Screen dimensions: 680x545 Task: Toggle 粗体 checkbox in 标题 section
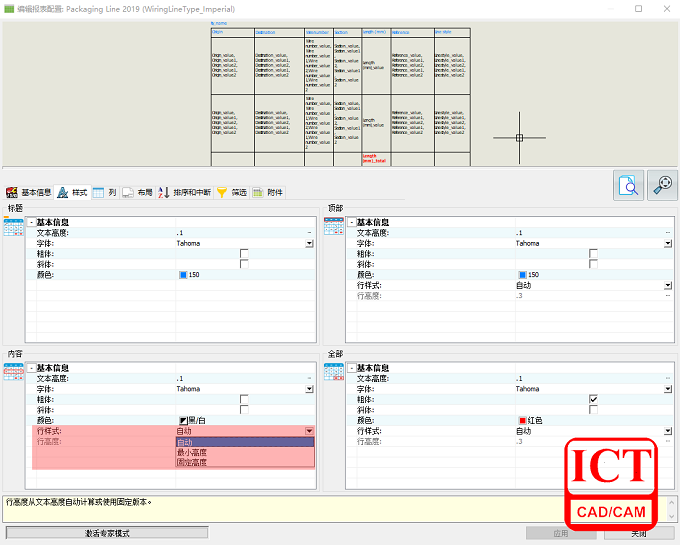pos(244,254)
